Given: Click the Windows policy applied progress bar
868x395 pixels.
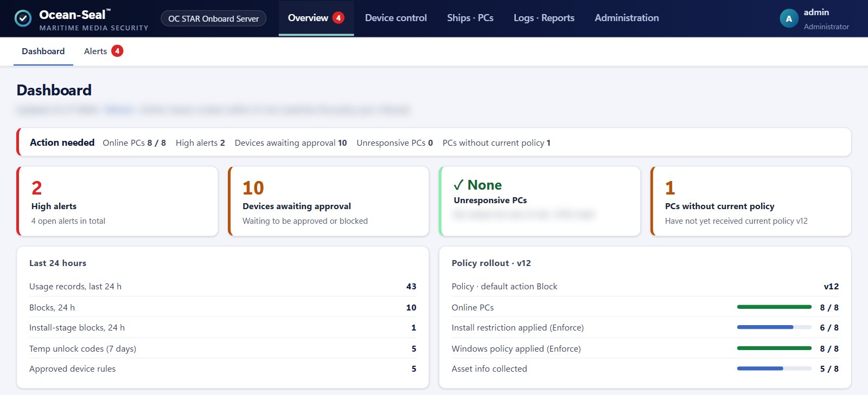Looking at the screenshot, I should tap(774, 348).
